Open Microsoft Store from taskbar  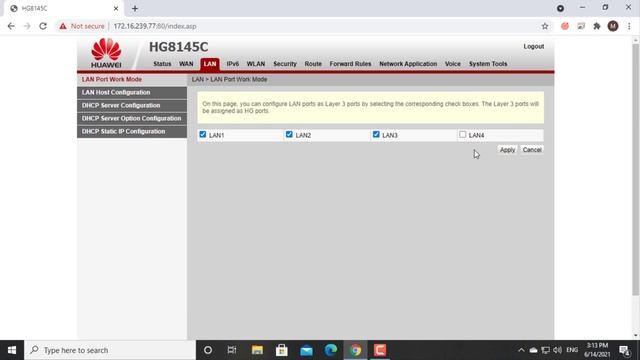coord(282,350)
